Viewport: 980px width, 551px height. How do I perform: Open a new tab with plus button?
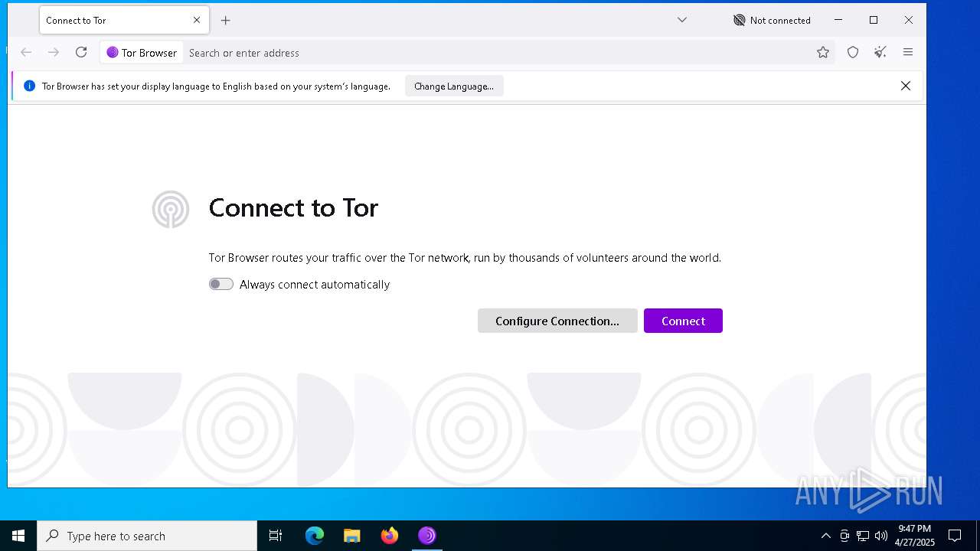(225, 21)
